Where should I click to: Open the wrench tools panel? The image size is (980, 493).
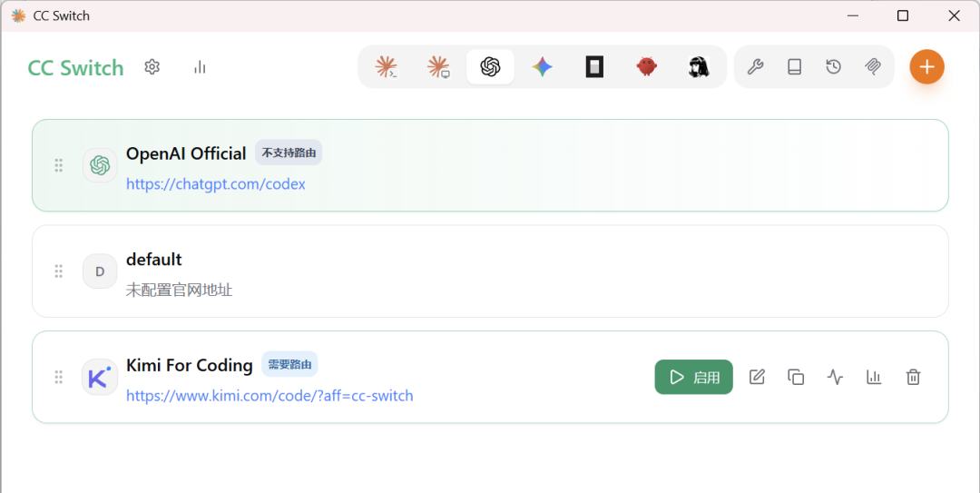(x=755, y=67)
